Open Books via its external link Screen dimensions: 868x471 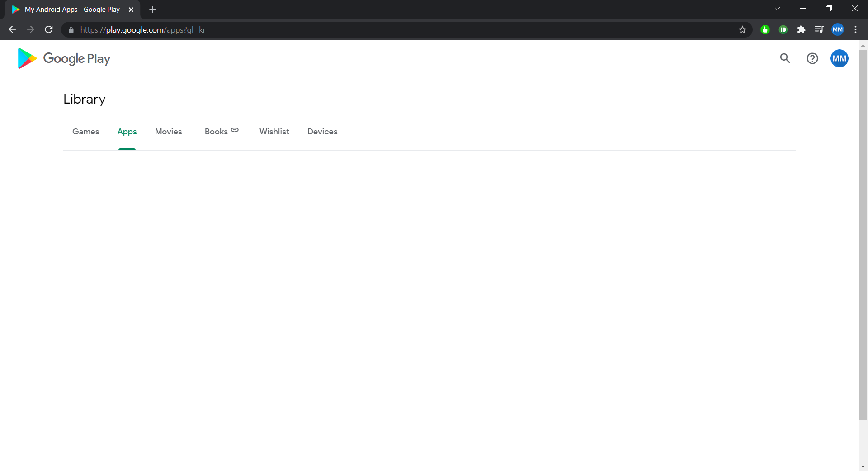click(x=221, y=131)
